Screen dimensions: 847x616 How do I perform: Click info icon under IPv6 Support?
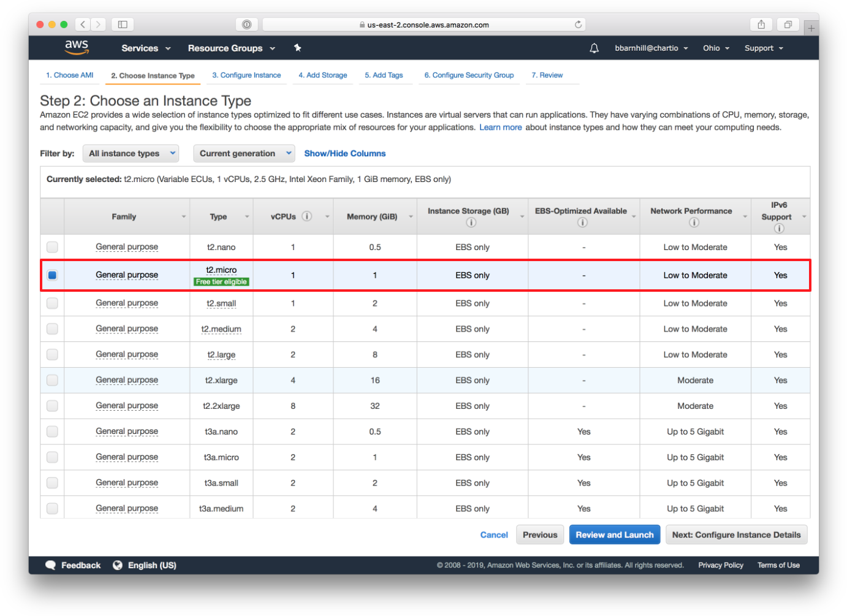tap(779, 229)
